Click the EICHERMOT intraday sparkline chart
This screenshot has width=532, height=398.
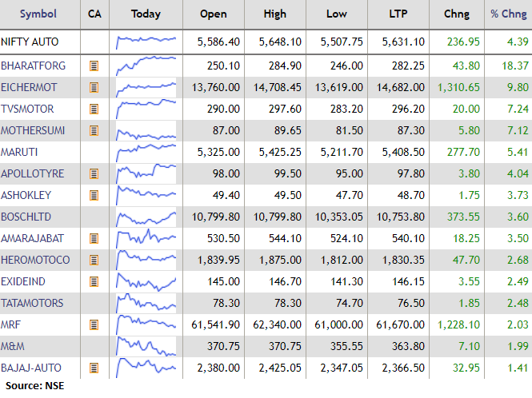146,87
